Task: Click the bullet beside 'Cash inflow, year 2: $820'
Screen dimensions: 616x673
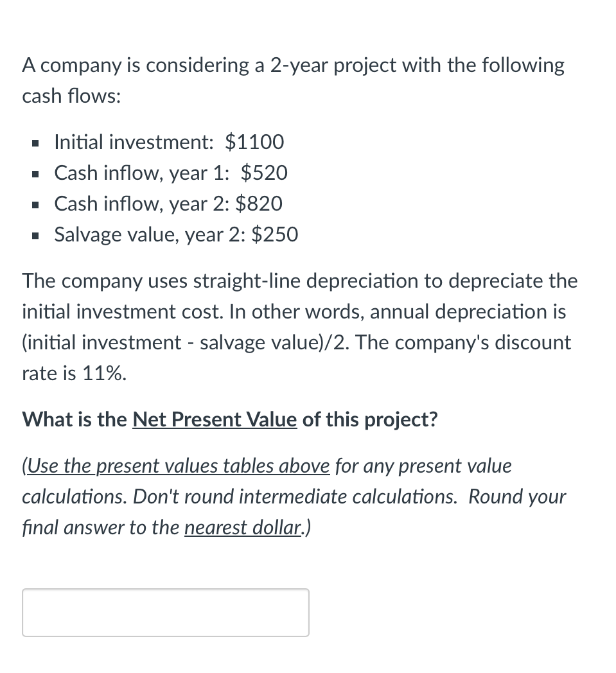Action: click(35, 204)
